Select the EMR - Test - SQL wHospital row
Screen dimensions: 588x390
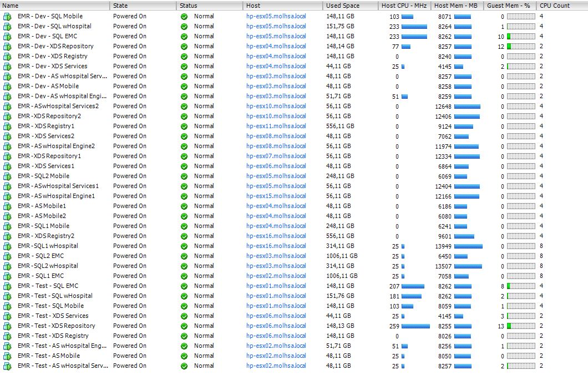55,296
